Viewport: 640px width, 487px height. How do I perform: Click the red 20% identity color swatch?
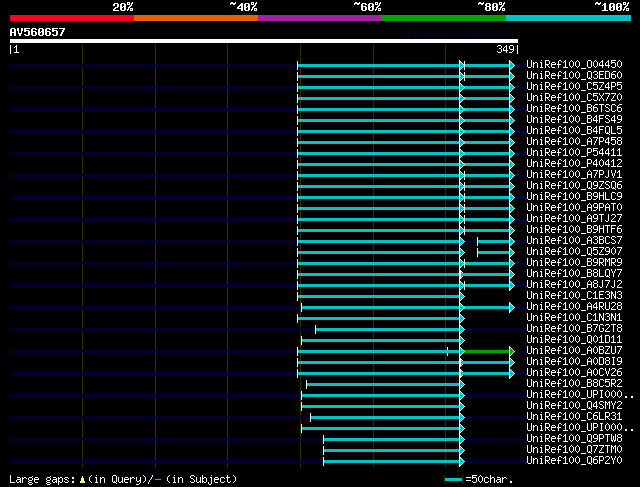click(72, 18)
